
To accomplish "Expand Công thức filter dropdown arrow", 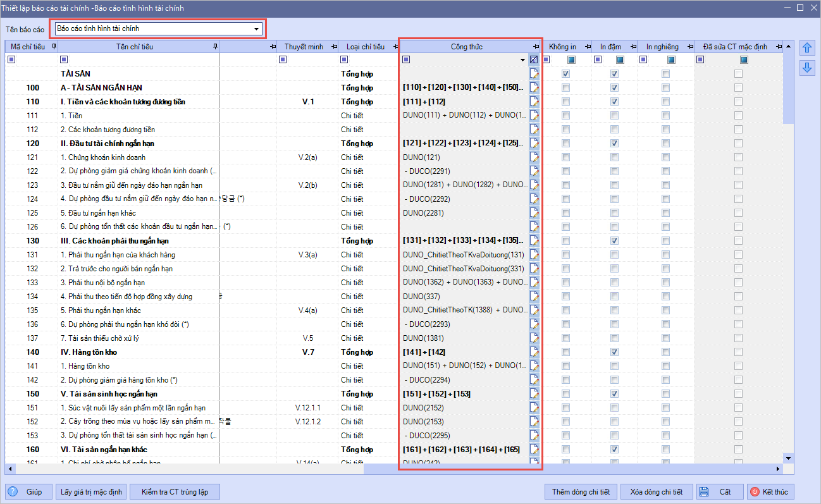I will [x=522, y=60].
